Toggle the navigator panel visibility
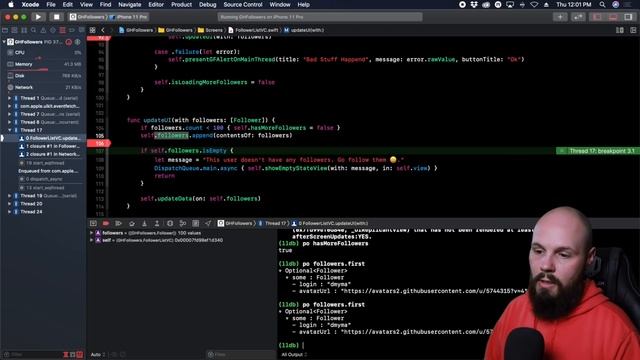The image size is (640, 360). pyautogui.click(x=597, y=17)
